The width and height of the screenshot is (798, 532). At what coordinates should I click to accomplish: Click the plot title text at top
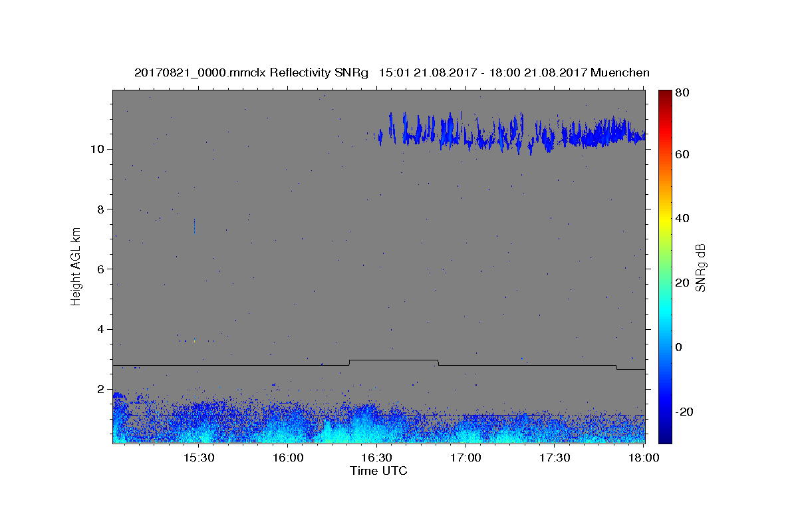pos(392,72)
